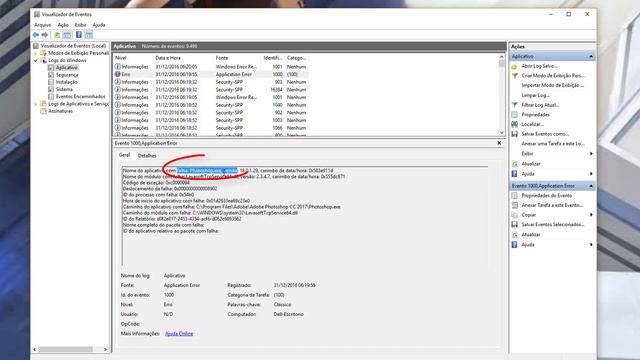Click the Propriedades do Evento icon
Screen dimensions: 640x360
pos(514,196)
